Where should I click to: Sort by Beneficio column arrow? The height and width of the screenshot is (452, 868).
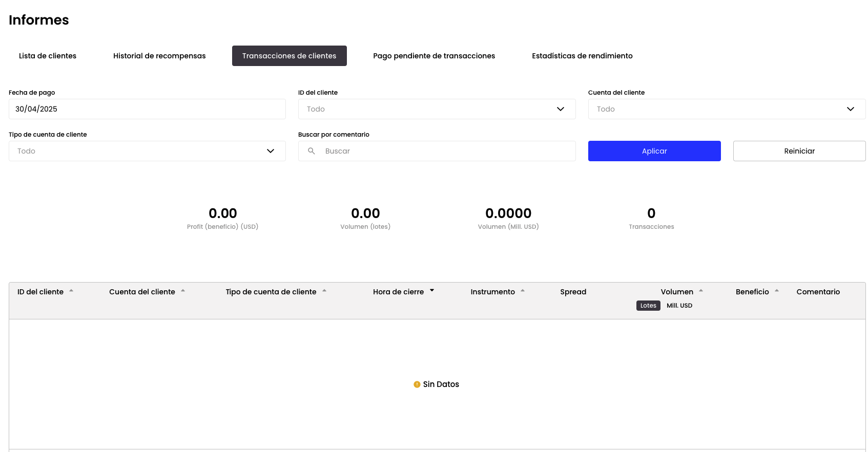[x=777, y=291]
